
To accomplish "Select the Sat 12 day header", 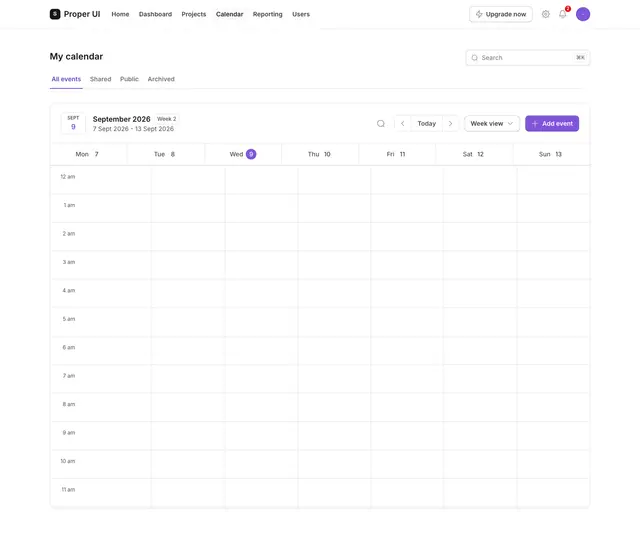I will tap(473, 154).
